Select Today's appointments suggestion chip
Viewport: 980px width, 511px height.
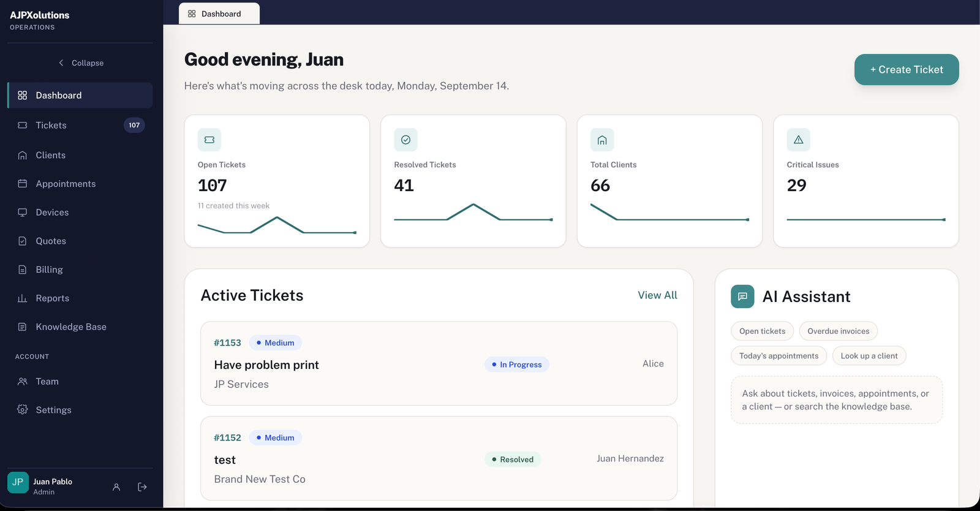[778, 356]
